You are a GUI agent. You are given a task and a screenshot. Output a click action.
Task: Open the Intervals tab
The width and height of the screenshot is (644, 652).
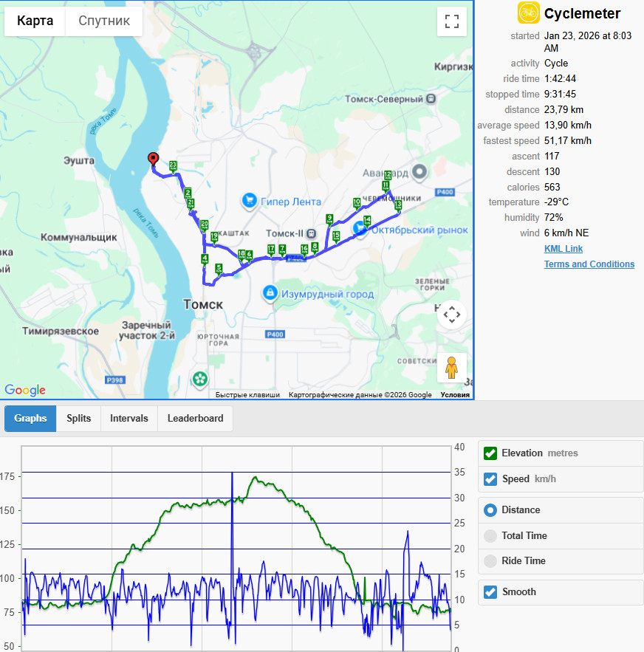[129, 419]
